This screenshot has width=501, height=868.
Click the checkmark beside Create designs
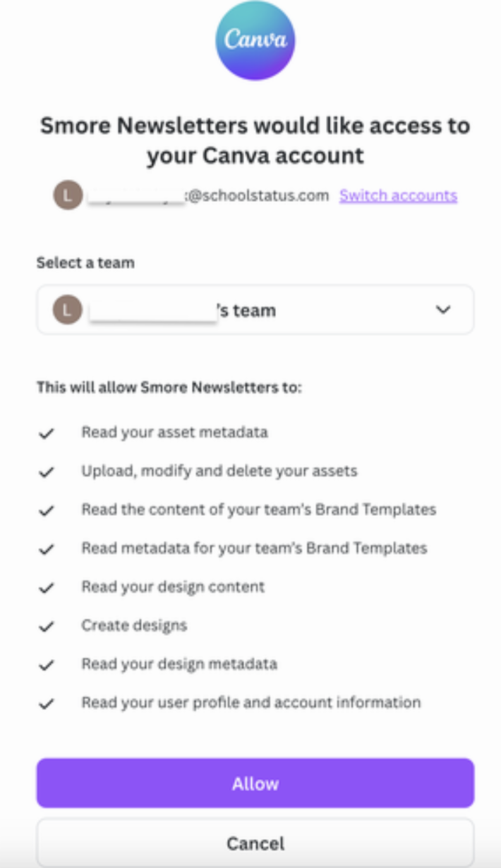[47, 626]
